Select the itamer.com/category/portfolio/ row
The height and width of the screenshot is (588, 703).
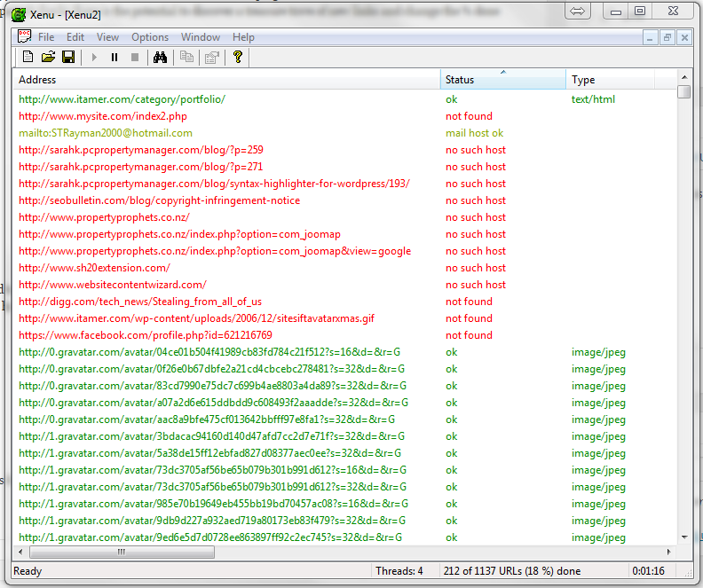[x=344, y=99]
